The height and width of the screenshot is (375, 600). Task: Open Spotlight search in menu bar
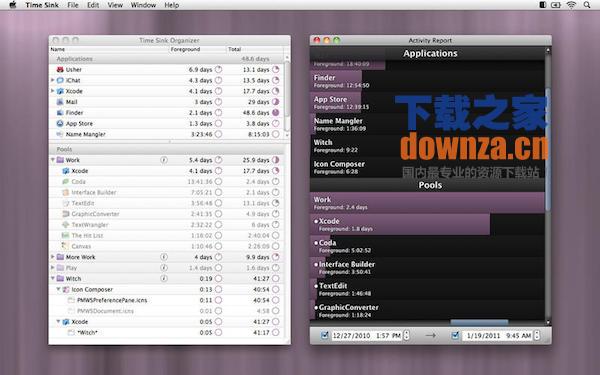[587, 5]
